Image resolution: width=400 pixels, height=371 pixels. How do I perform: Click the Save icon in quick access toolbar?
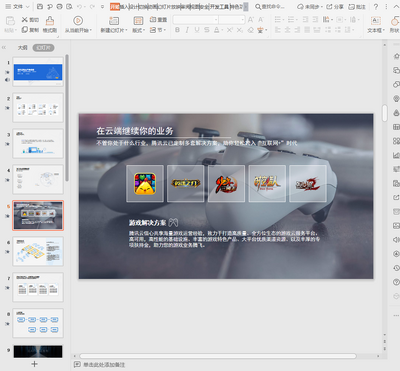tap(40, 7)
